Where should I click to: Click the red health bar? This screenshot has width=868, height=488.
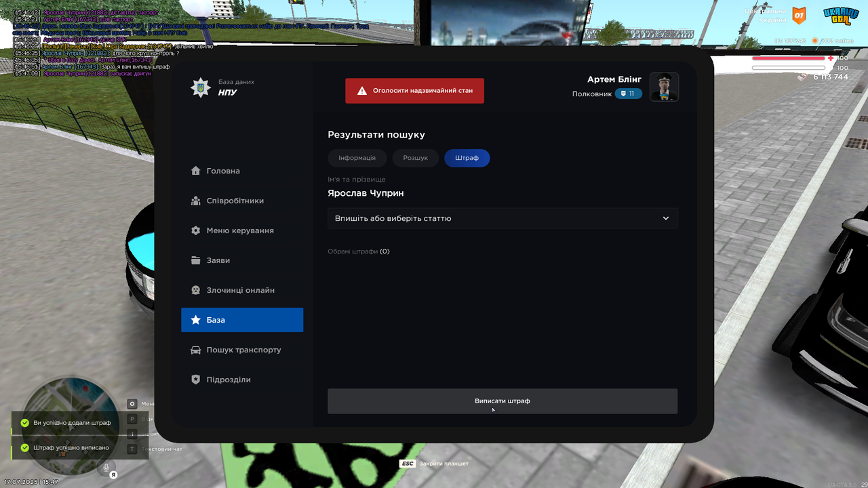[789, 58]
